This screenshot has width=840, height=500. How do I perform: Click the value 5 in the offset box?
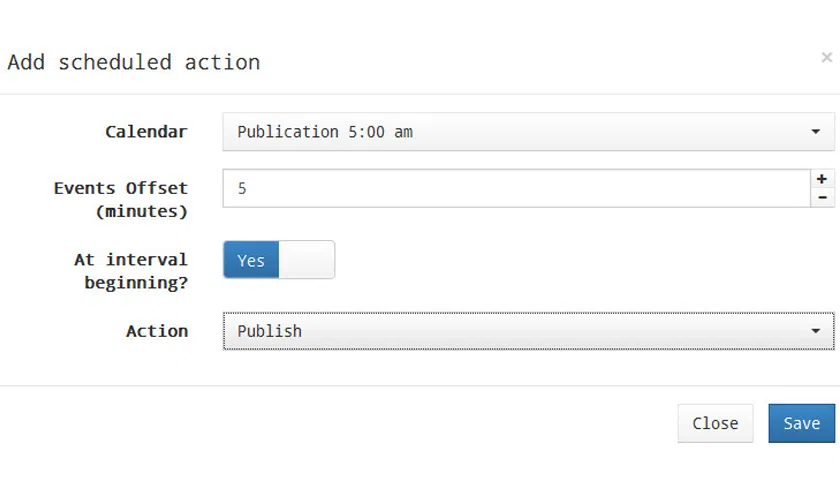point(242,189)
